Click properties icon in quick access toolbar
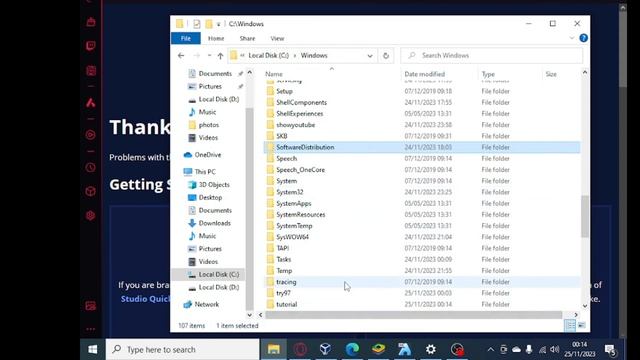The image size is (640, 360). click(x=196, y=24)
